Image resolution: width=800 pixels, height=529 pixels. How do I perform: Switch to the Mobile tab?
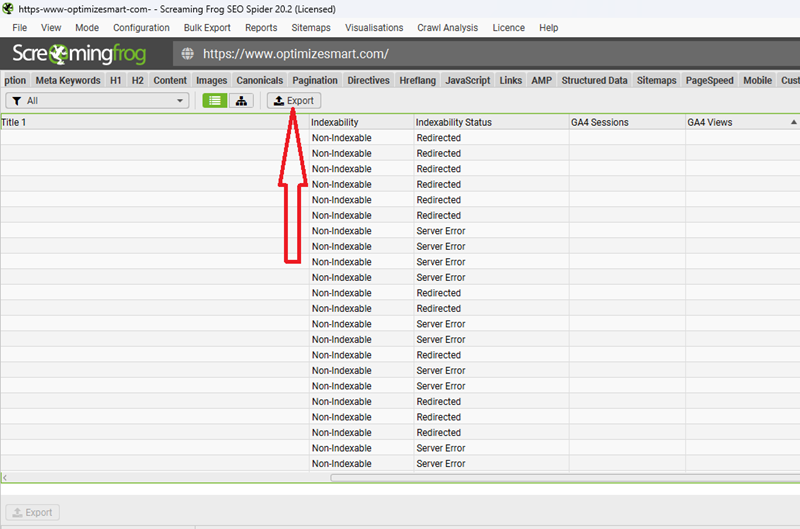tap(758, 80)
